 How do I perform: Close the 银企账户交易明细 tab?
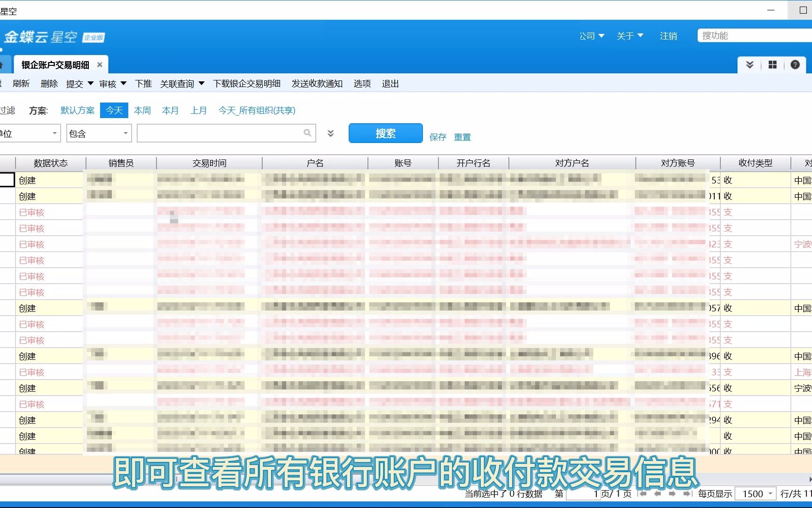pos(100,65)
